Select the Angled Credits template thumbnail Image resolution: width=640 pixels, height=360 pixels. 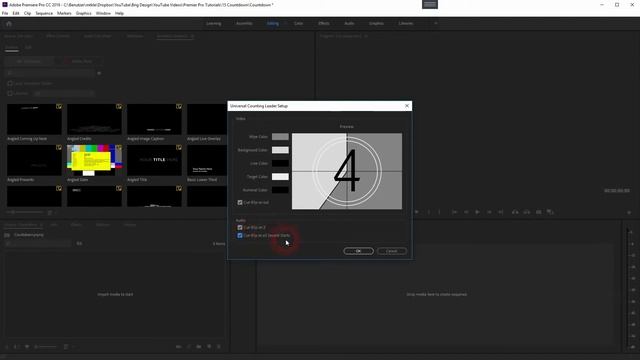(x=94, y=119)
